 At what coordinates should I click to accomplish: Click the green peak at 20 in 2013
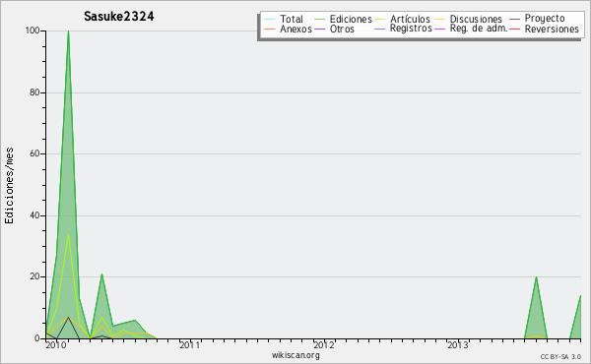(x=536, y=277)
